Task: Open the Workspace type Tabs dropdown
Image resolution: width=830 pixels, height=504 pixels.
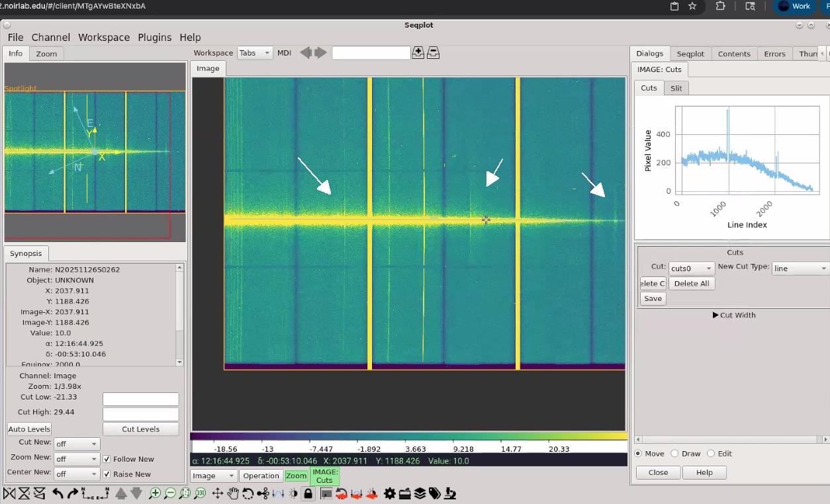Action: pyautogui.click(x=255, y=53)
